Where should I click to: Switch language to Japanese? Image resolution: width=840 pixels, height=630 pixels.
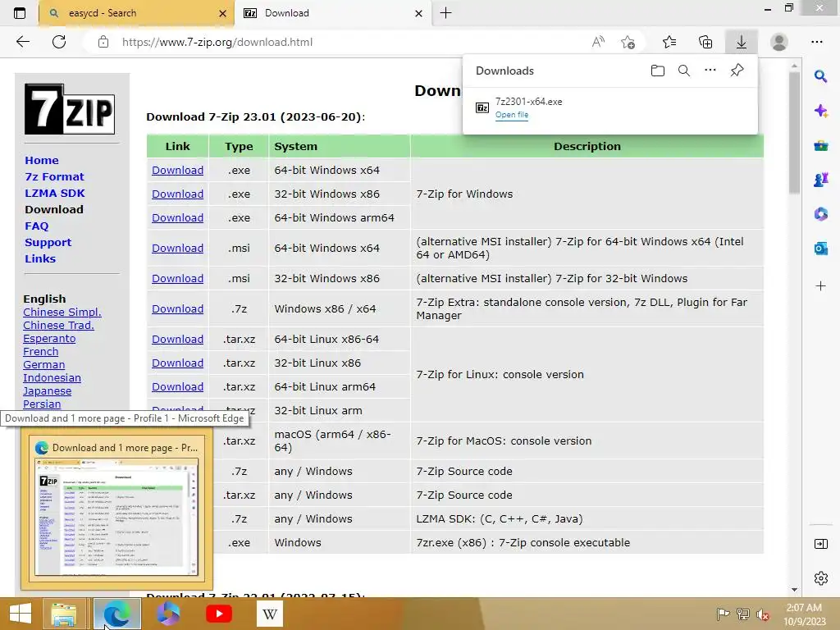click(47, 391)
